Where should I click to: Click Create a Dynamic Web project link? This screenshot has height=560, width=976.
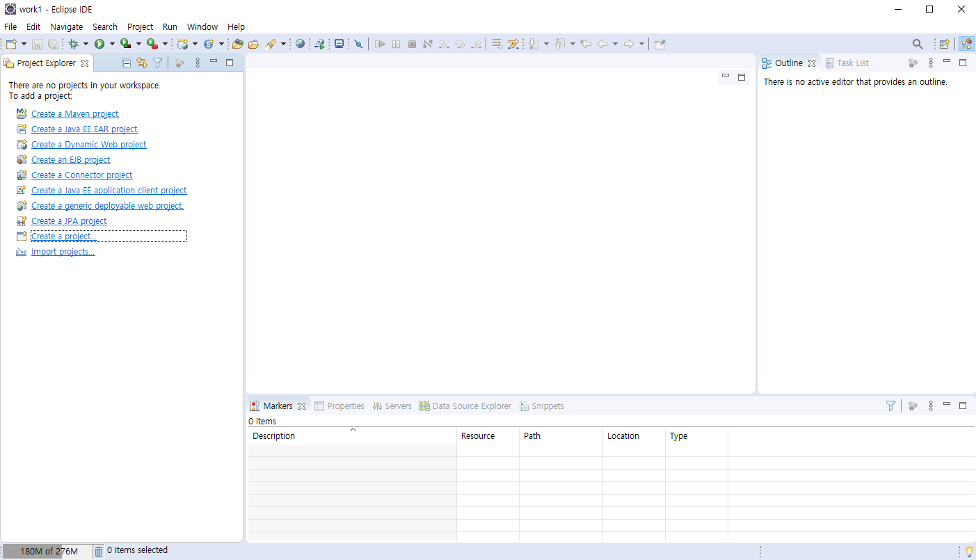coord(89,144)
